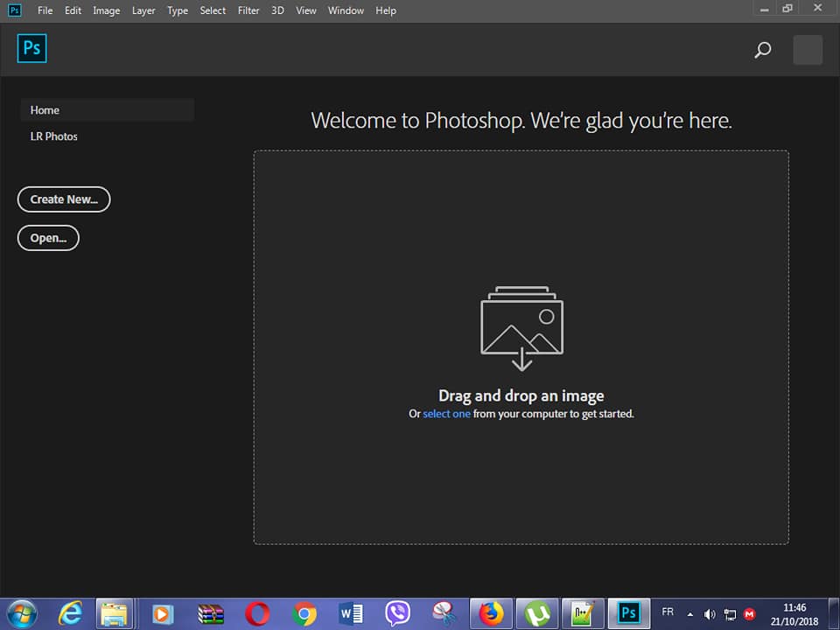The height and width of the screenshot is (630, 840).
Task: Open File Explorer from the taskbar
Action: pyautogui.click(x=114, y=614)
